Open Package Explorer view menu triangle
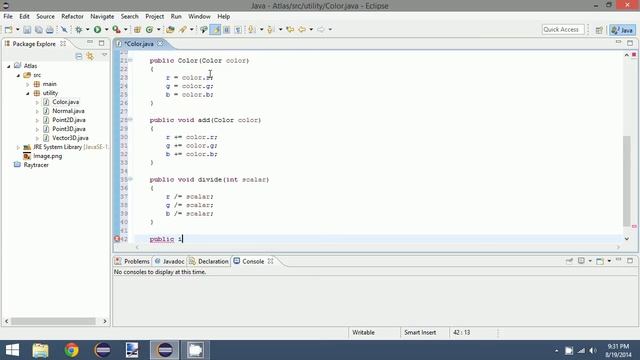Viewport: 640px width, 360px height. pyautogui.click(x=104, y=55)
